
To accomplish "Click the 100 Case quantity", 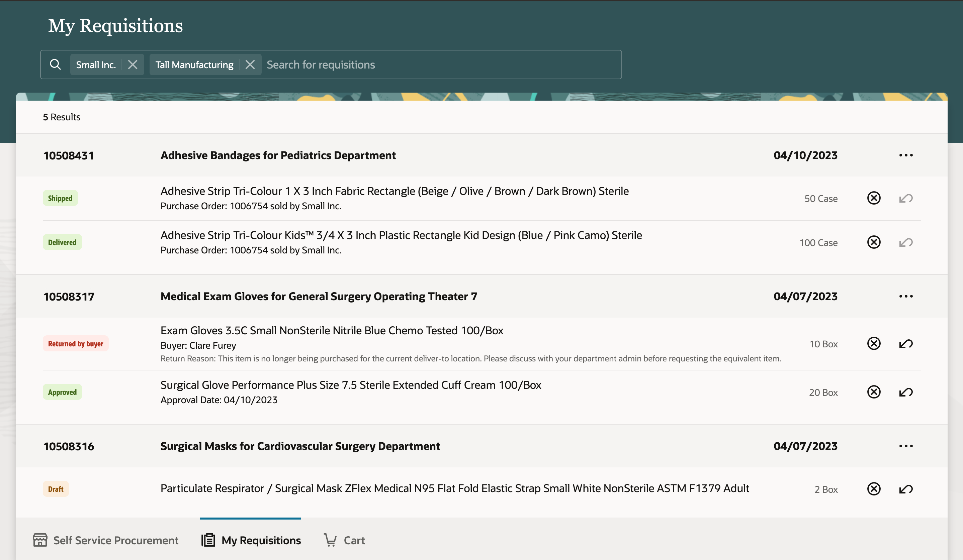I will tap(818, 243).
